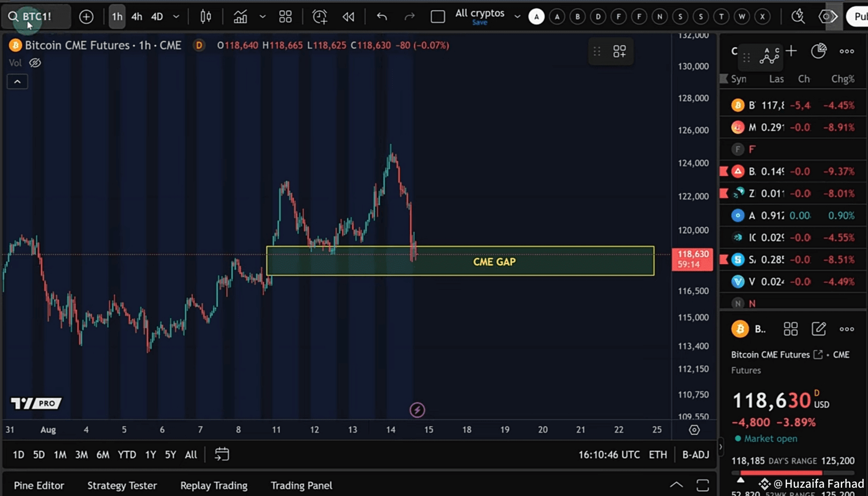
Task: Open the floating toolbar grid plus icon
Action: pyautogui.click(x=619, y=51)
